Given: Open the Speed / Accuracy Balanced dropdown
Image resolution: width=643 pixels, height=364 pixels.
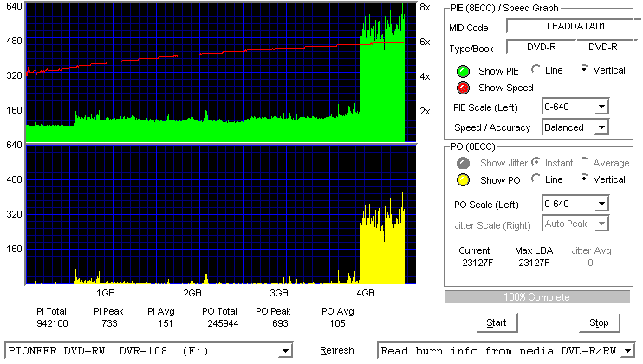Looking at the screenshot, I should tap(575, 127).
